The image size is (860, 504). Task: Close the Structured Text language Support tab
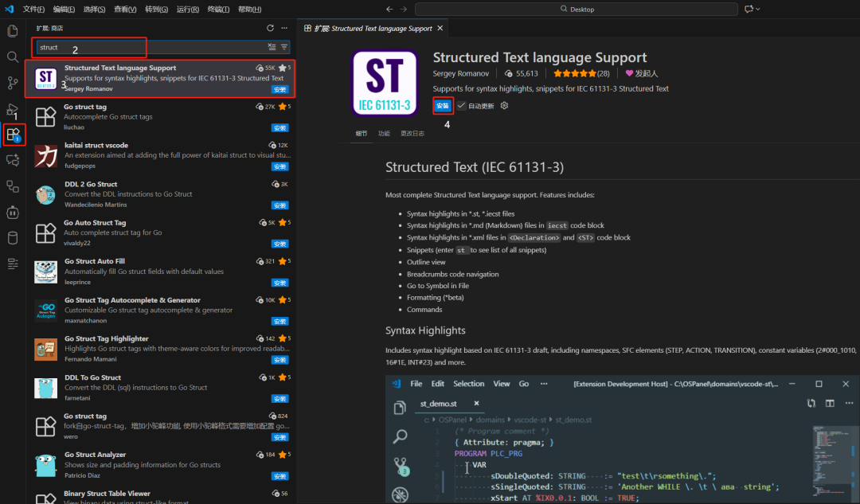(x=440, y=28)
